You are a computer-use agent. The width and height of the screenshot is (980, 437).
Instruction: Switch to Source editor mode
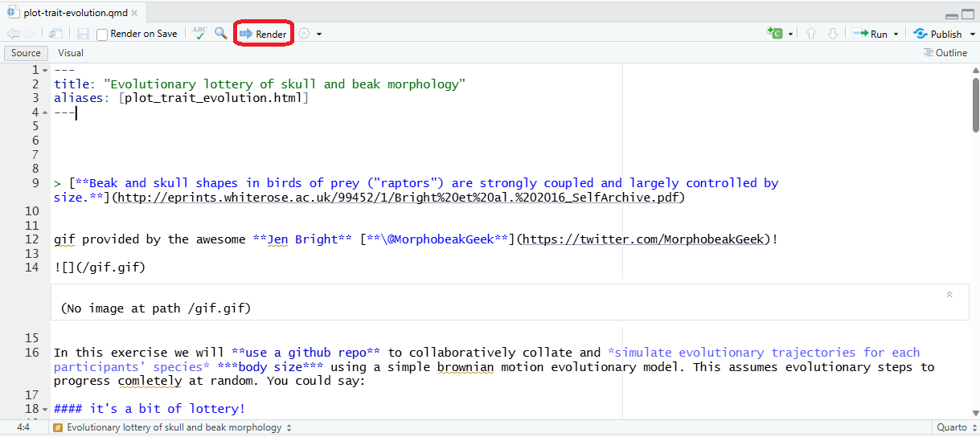pos(26,53)
